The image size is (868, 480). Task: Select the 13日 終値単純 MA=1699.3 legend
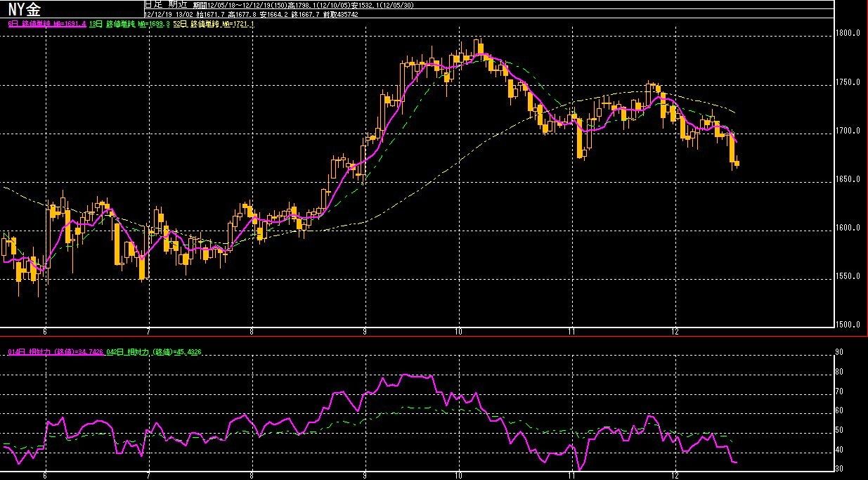pos(130,24)
